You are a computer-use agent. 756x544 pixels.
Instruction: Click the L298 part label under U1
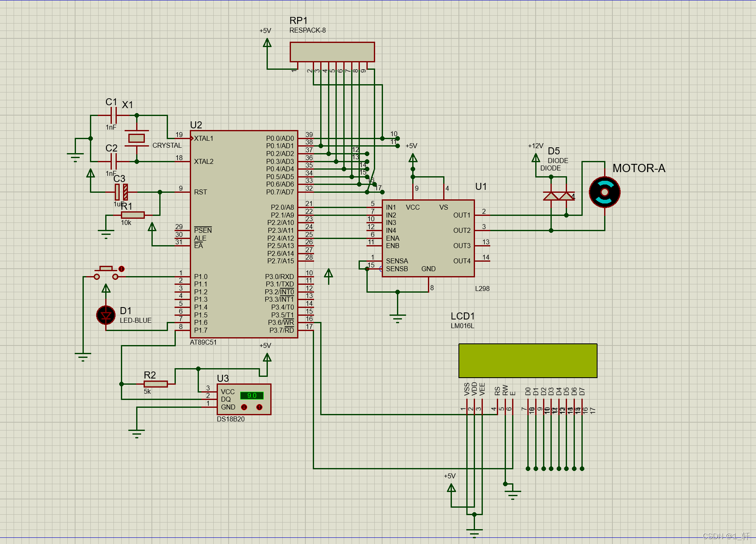pyautogui.click(x=482, y=289)
